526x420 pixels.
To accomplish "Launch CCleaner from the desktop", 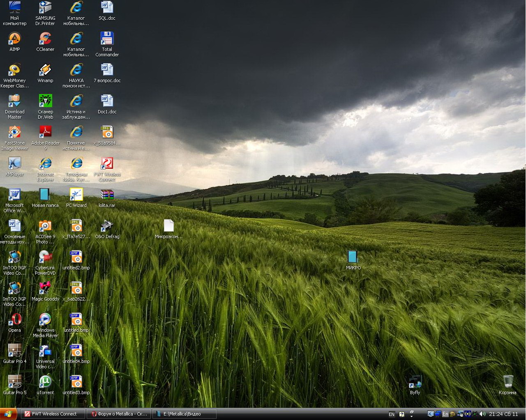I will (x=45, y=39).
